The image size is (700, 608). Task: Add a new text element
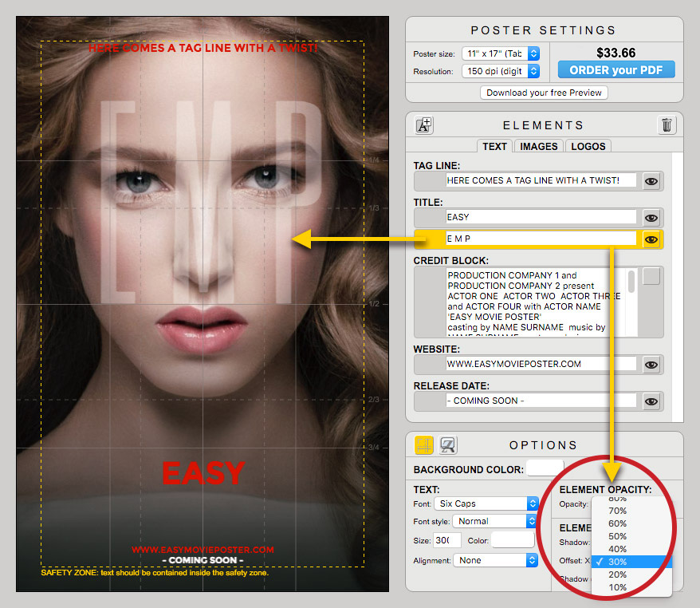[423, 125]
